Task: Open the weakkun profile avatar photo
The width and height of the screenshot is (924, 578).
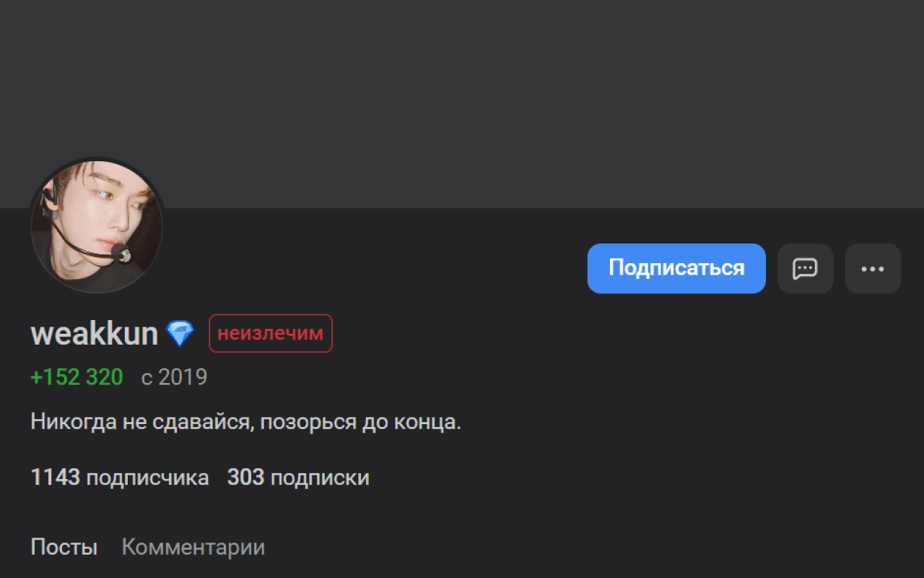Action: pos(97,225)
